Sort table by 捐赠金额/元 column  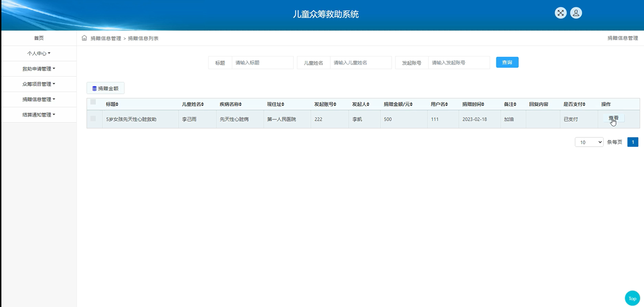pyautogui.click(x=398, y=104)
